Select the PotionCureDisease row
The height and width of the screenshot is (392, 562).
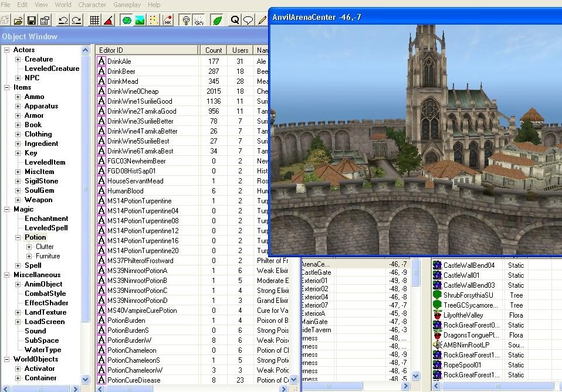(x=192, y=380)
